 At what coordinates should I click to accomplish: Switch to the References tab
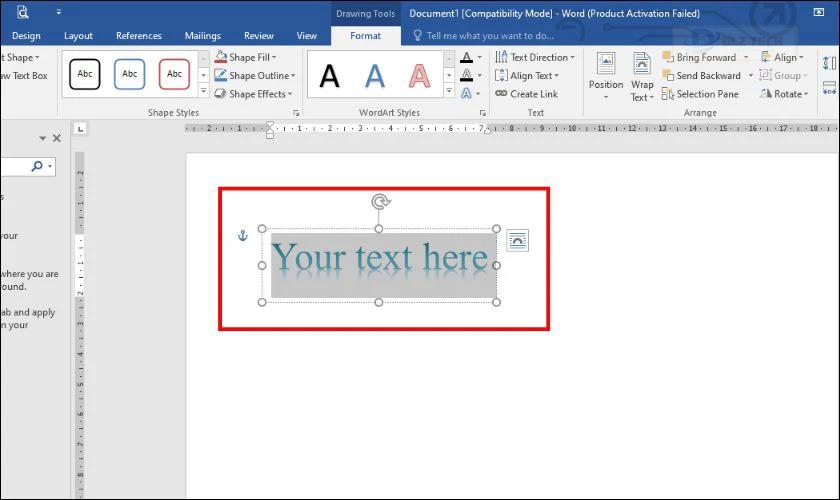click(139, 35)
